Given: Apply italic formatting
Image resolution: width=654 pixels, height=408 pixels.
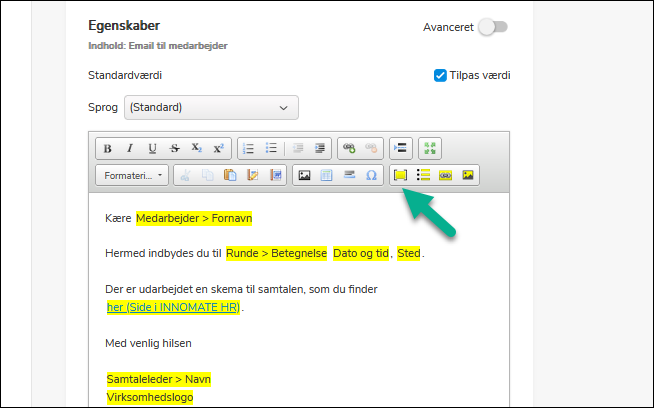Looking at the screenshot, I should pos(130,148).
